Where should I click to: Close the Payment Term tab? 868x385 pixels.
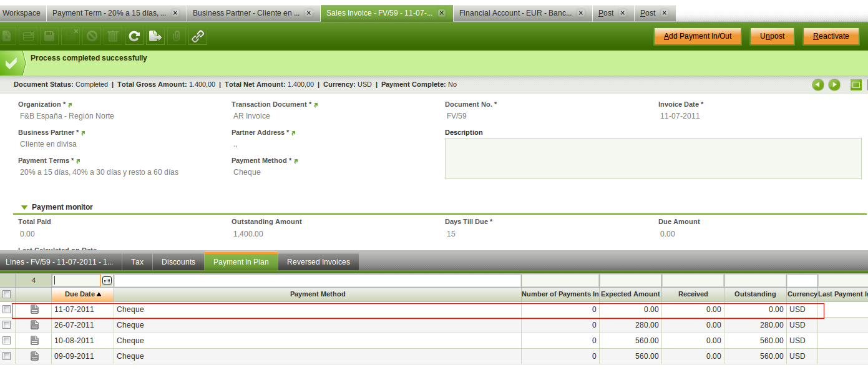175,12
